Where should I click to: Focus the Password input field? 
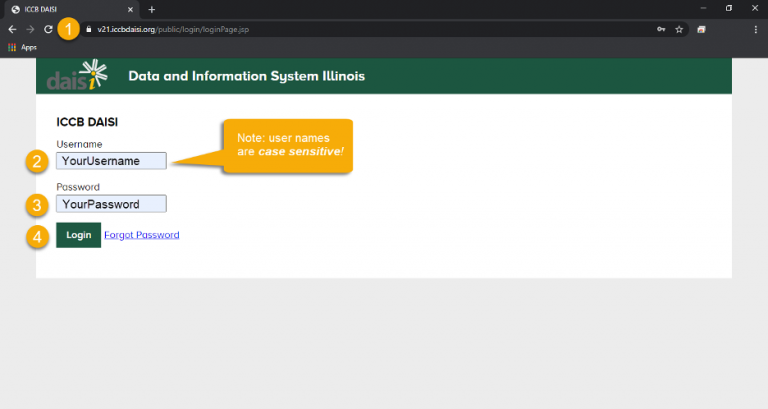[x=111, y=204]
